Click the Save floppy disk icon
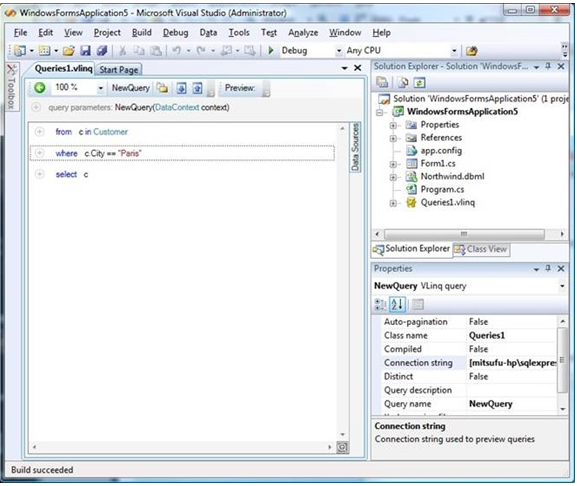The image size is (577, 486). [x=85, y=50]
